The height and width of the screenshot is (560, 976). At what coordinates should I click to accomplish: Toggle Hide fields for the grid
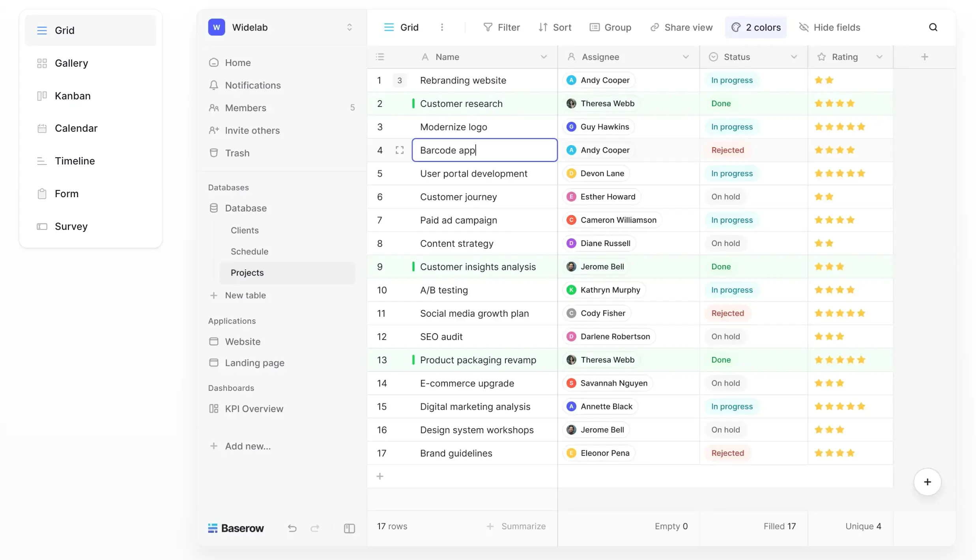click(x=830, y=27)
